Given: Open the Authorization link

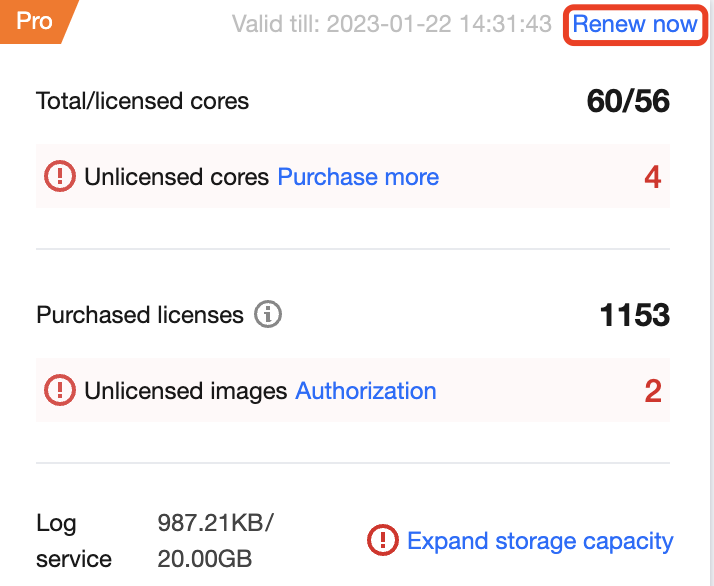Looking at the screenshot, I should pos(366,391).
